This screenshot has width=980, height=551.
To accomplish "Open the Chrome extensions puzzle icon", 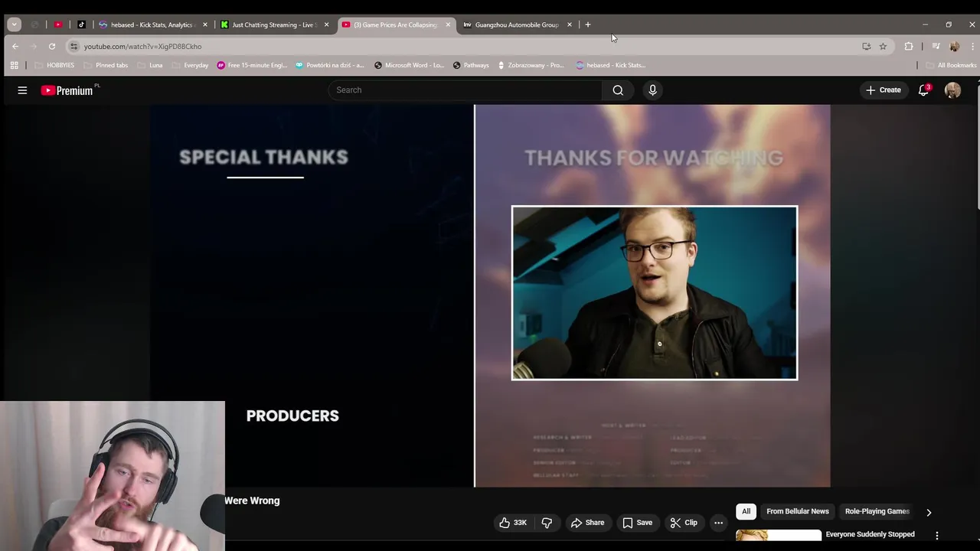I will click(909, 46).
